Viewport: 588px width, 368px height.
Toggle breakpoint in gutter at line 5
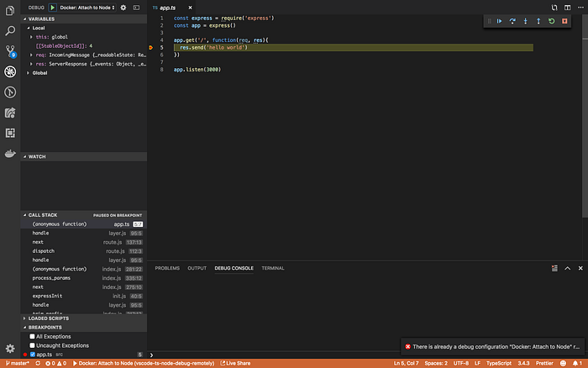click(150, 48)
